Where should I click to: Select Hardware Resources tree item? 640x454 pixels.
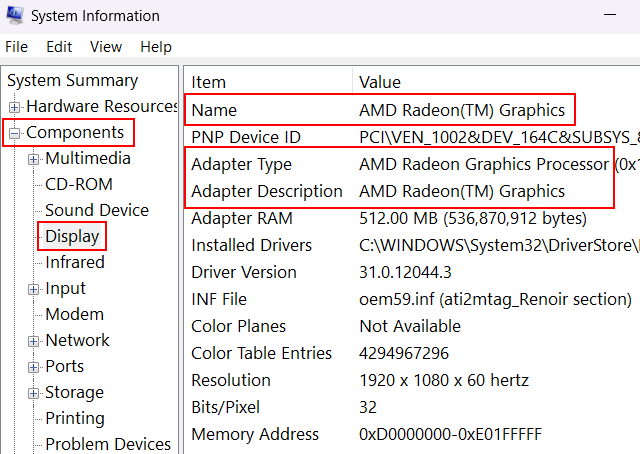(102, 107)
